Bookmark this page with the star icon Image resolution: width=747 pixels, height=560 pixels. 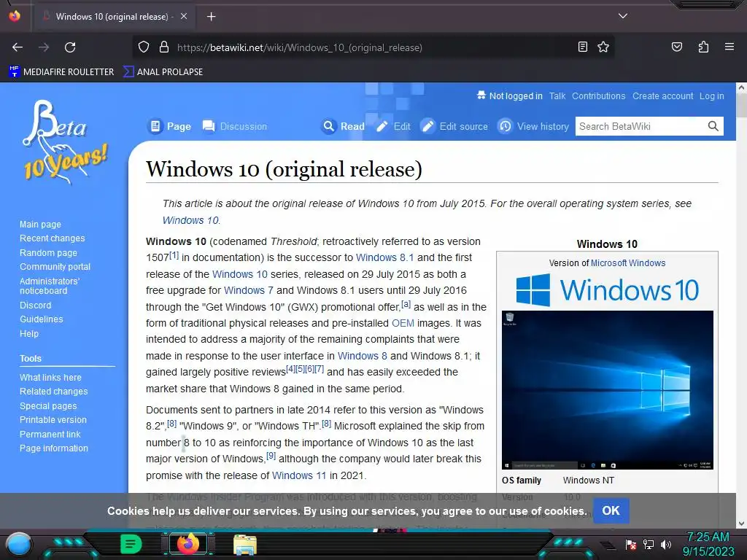click(603, 47)
